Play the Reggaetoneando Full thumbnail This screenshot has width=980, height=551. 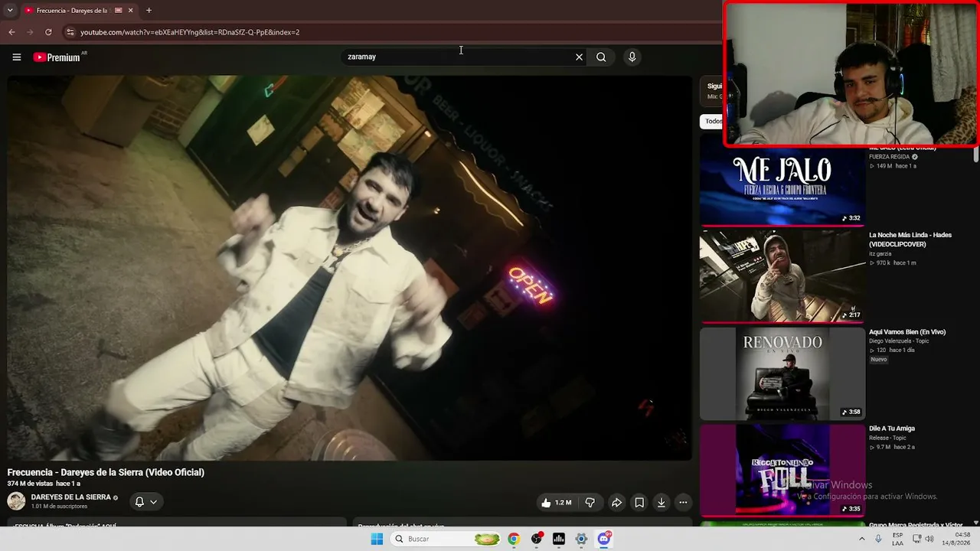pyautogui.click(x=782, y=470)
